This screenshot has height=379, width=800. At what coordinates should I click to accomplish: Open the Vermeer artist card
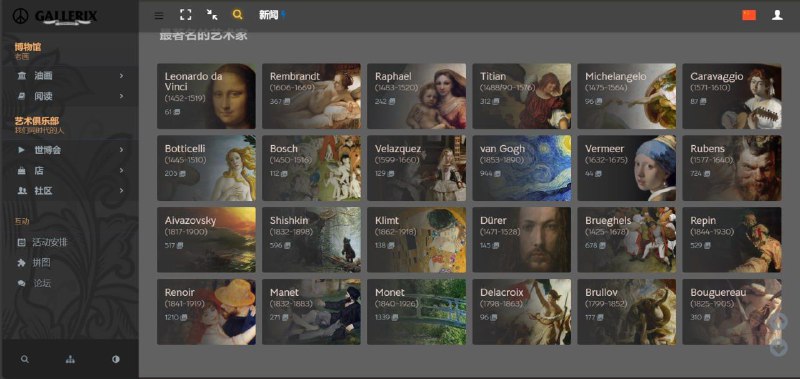(x=627, y=168)
